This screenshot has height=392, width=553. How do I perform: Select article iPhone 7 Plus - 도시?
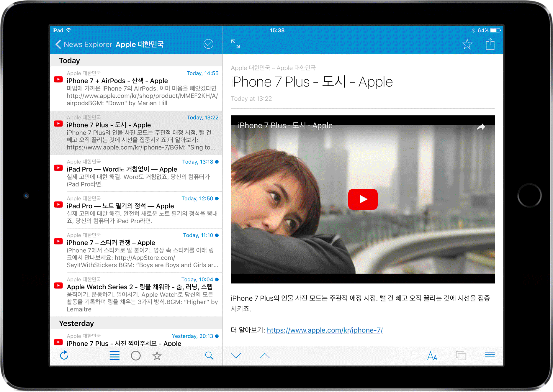tap(136, 133)
